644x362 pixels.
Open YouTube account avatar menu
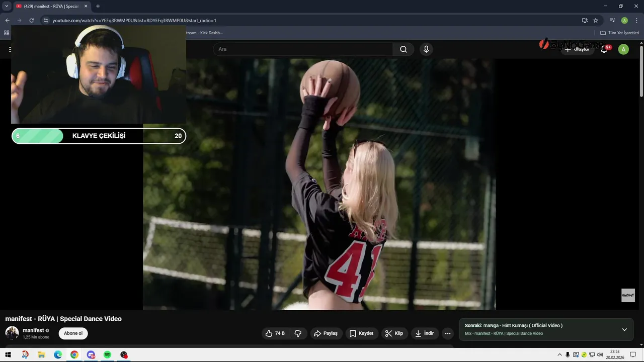(623, 49)
